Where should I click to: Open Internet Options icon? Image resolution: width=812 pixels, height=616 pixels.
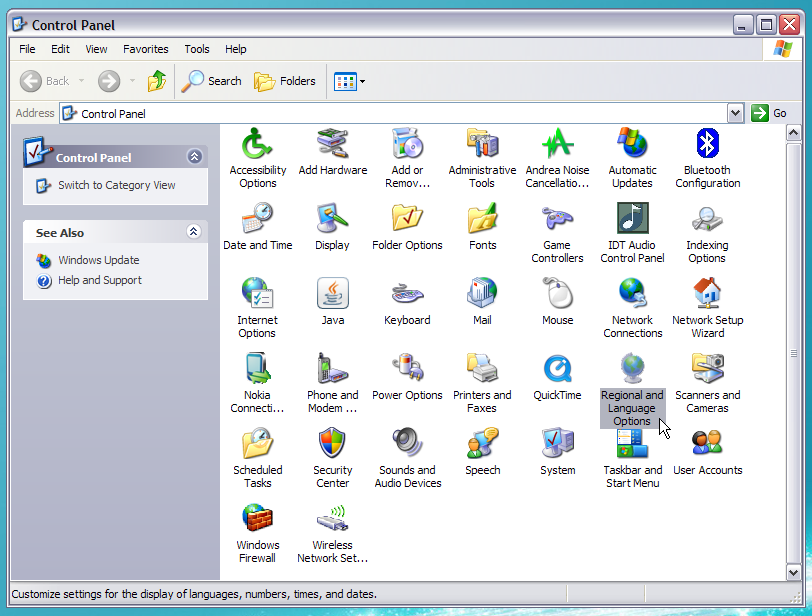(x=257, y=294)
